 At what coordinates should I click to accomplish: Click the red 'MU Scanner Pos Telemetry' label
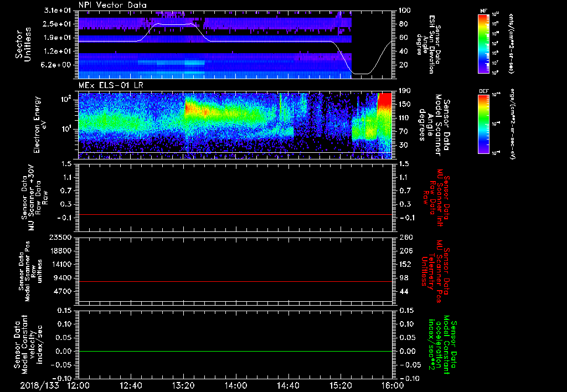click(x=434, y=271)
